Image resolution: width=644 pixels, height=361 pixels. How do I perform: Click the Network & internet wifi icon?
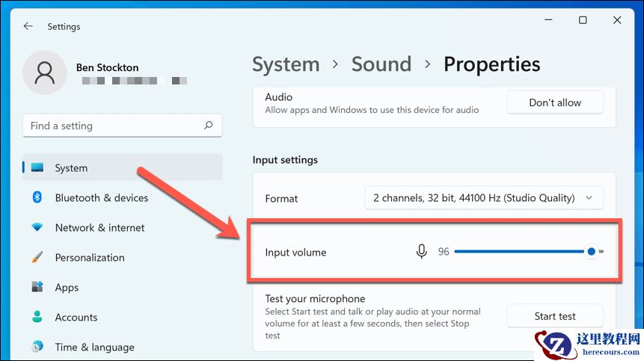click(37, 227)
